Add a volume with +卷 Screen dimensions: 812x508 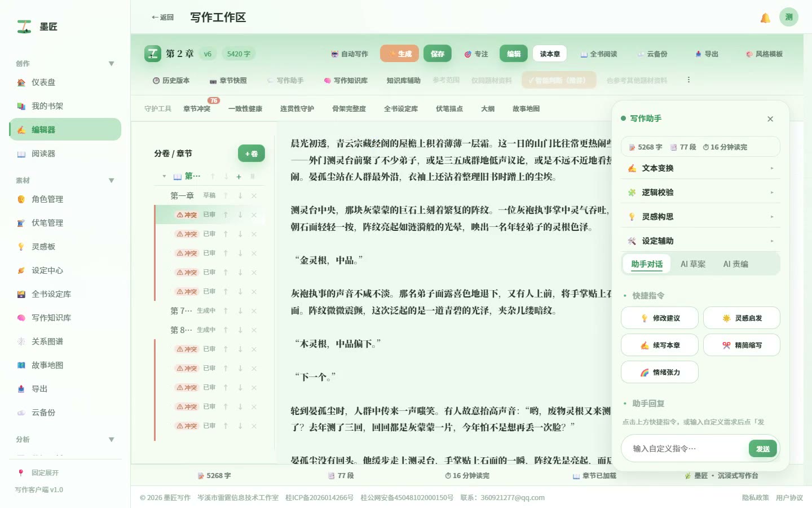tap(251, 154)
